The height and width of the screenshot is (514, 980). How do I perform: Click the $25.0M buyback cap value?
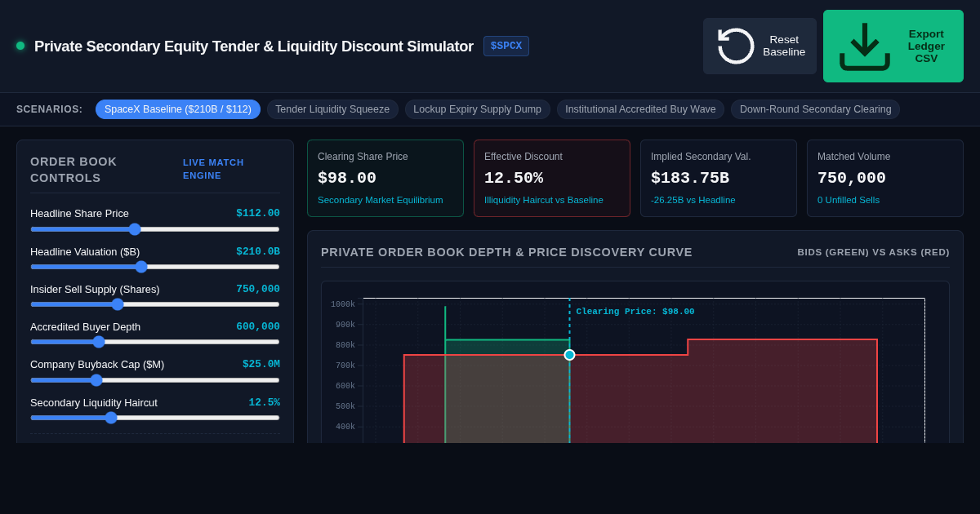point(261,364)
